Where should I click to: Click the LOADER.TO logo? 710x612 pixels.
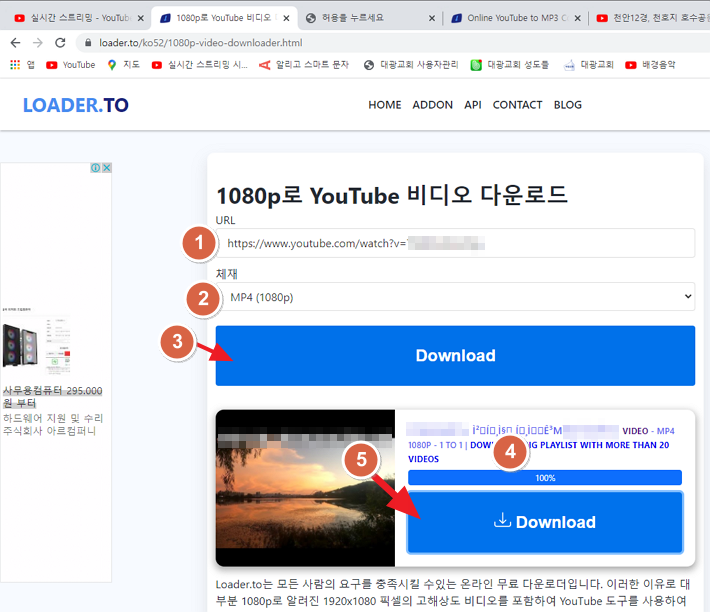point(76,105)
